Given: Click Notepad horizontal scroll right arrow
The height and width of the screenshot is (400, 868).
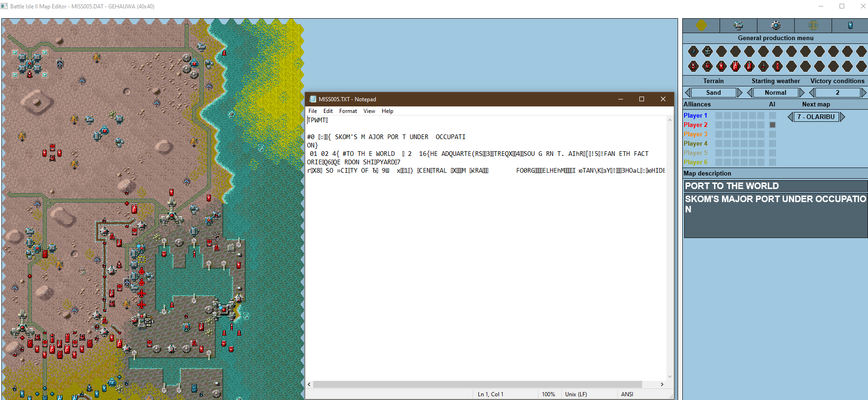Looking at the screenshot, I should tap(662, 385).
